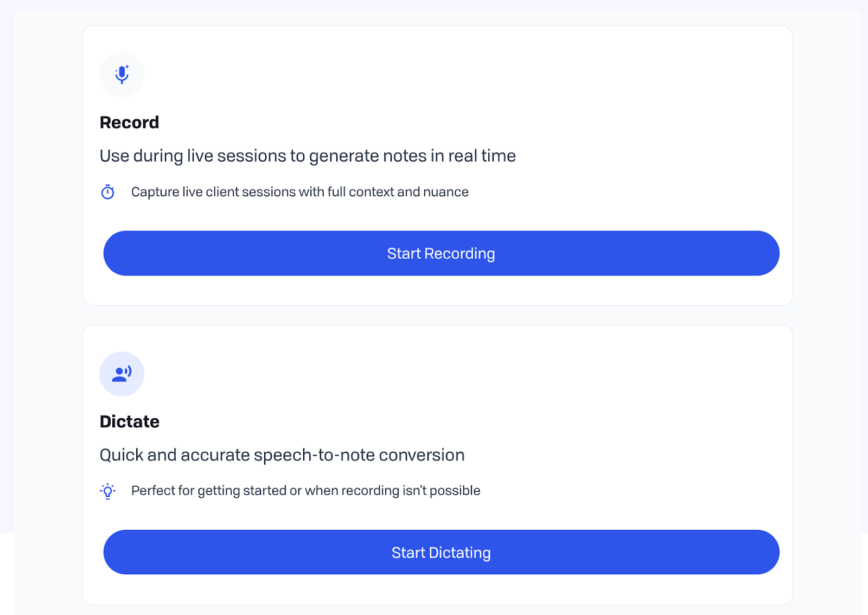
Task: Click the stopwatch icon beside the capture sessions text
Action: click(x=108, y=191)
